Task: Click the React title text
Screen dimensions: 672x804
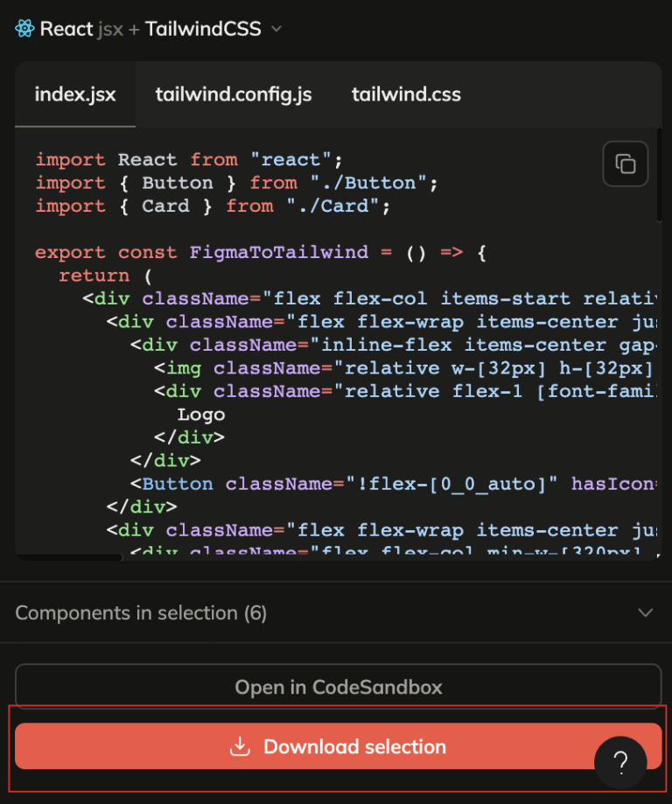Action: (66, 28)
